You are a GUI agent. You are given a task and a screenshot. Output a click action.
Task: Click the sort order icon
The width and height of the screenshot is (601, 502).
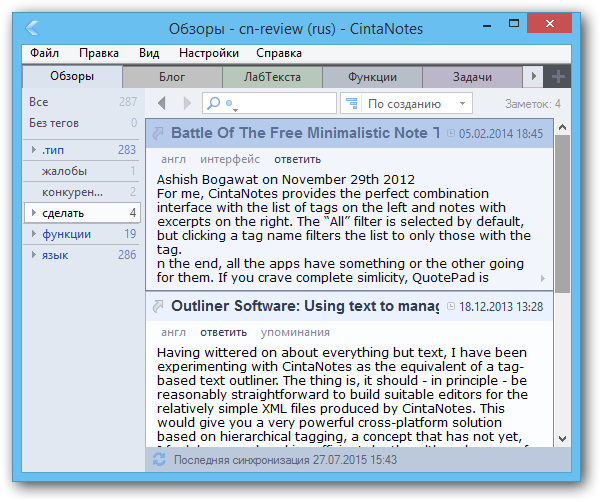click(351, 103)
